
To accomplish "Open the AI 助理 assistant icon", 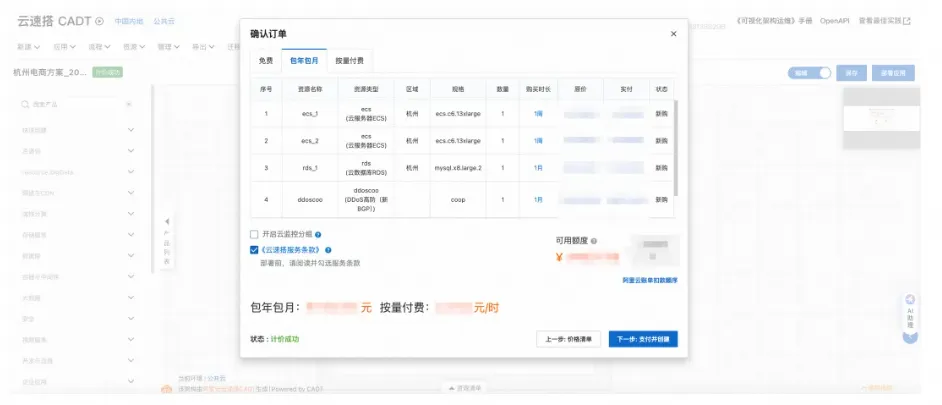I will tap(910, 299).
